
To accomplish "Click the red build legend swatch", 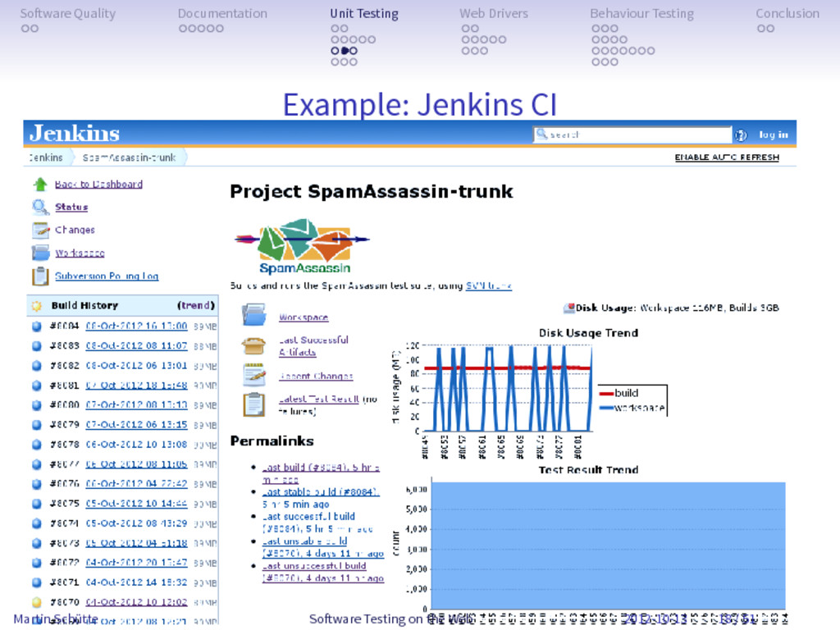I will 606,394.
